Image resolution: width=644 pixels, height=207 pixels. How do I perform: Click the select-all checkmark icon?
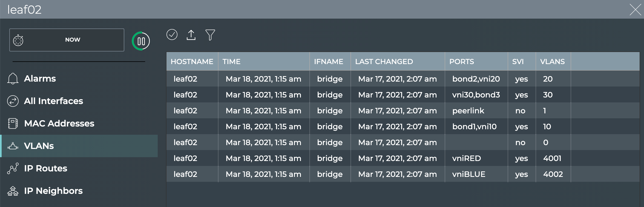(172, 35)
